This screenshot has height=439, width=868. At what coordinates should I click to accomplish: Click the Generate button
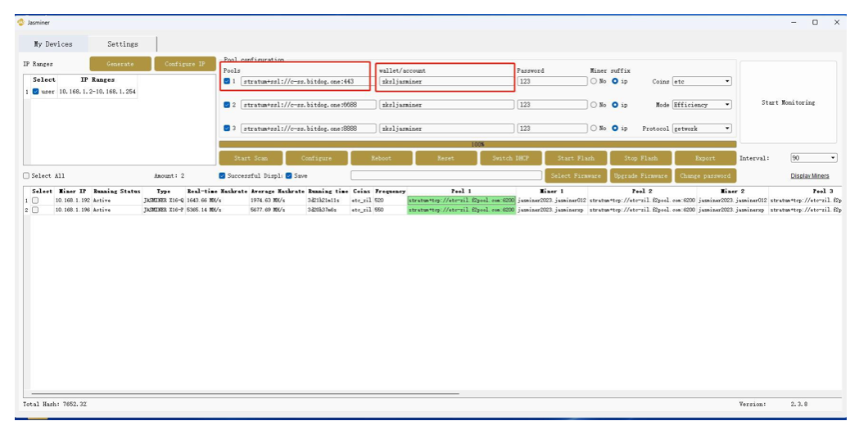pyautogui.click(x=120, y=64)
